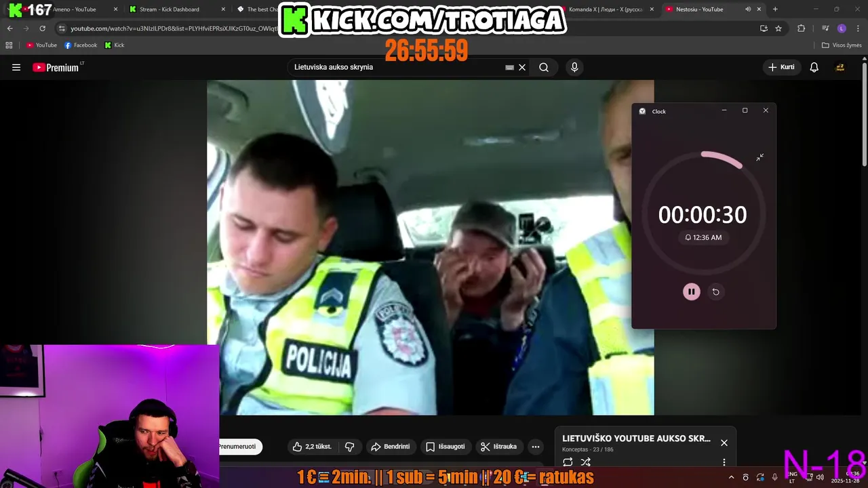Image resolution: width=868 pixels, height=488 pixels.
Task: Create a clip with Ištrauka
Action: click(499, 447)
